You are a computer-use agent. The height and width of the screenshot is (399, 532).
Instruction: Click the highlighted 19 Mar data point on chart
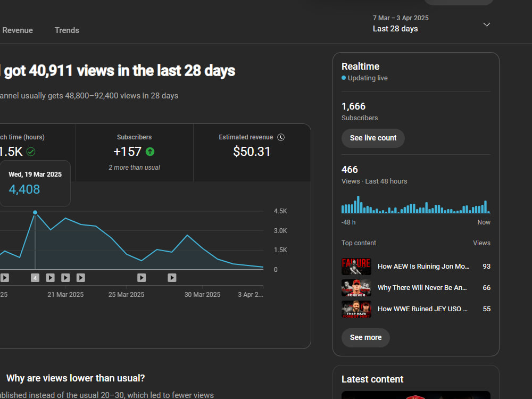35,212
